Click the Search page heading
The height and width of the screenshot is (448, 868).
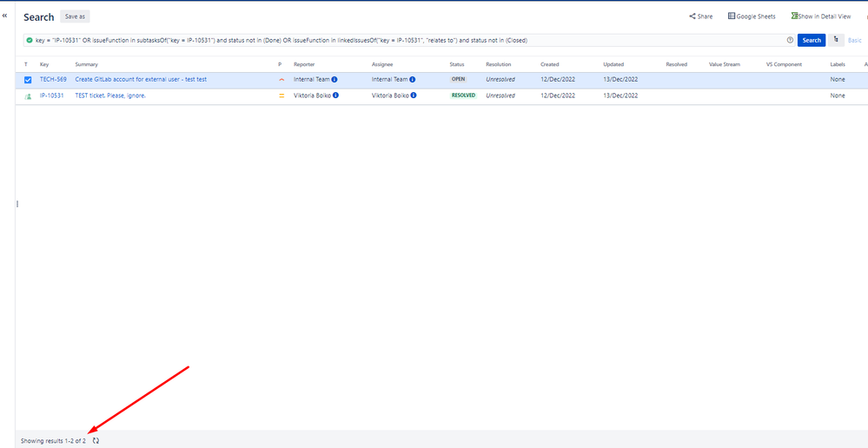[x=39, y=17]
